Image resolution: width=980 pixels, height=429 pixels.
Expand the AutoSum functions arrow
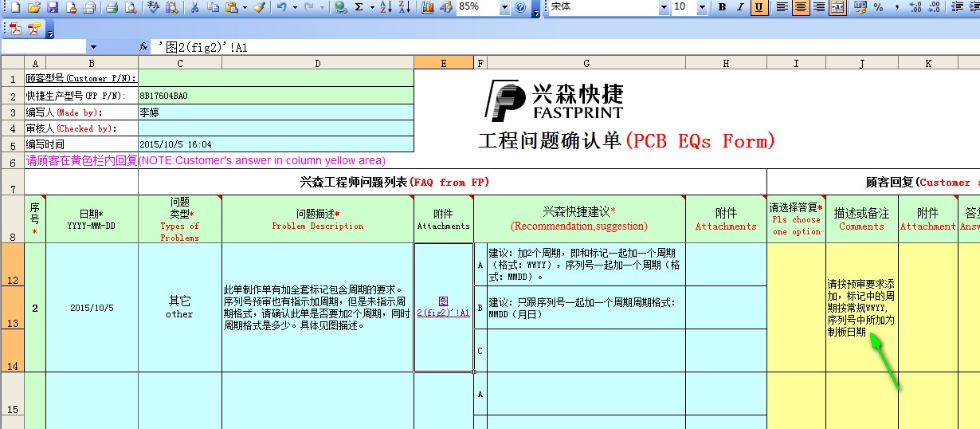(x=372, y=7)
